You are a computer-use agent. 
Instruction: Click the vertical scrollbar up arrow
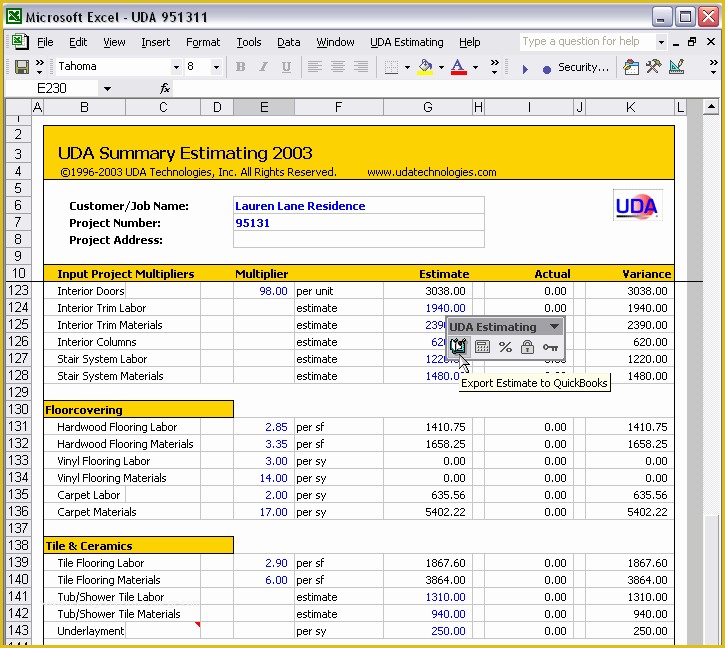[x=711, y=107]
